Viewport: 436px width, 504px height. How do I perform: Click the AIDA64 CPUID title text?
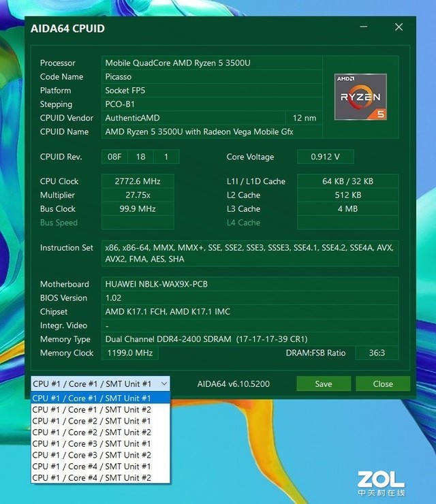point(67,29)
